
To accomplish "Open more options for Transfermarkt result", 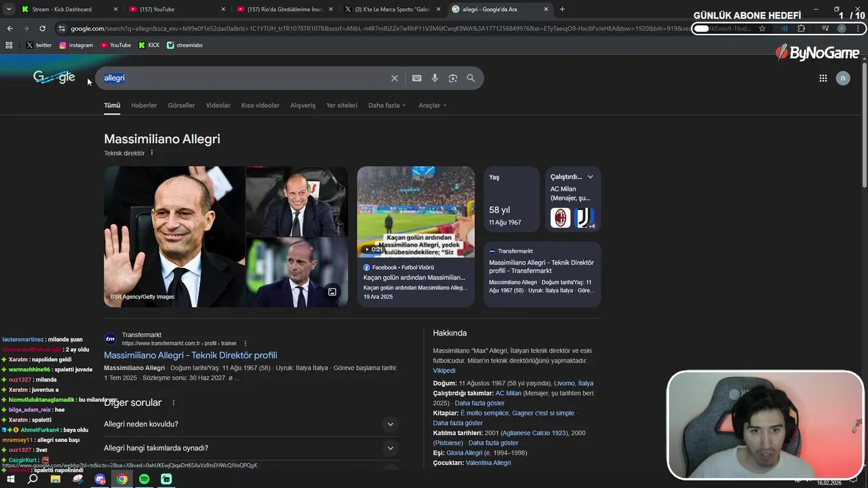I will pyautogui.click(x=245, y=344).
